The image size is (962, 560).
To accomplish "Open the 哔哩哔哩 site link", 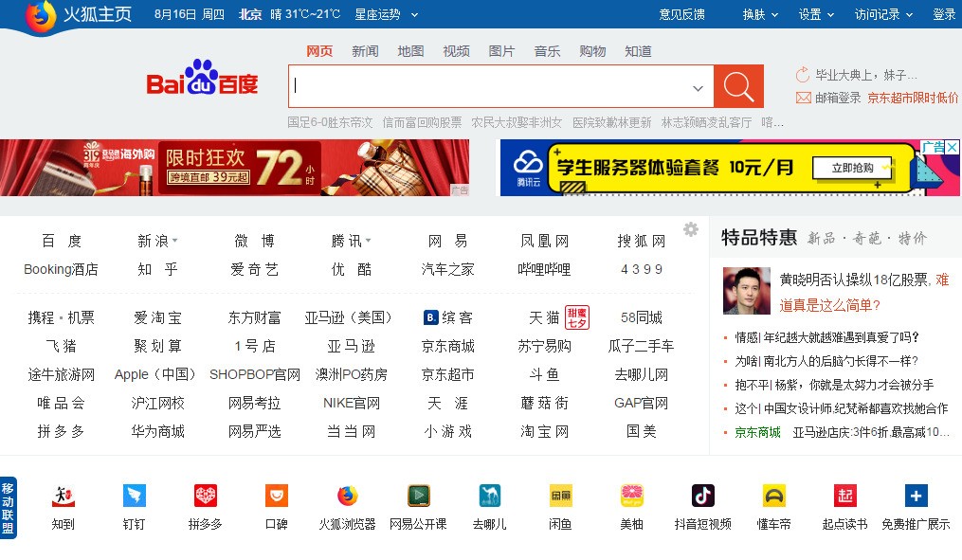I will [544, 269].
